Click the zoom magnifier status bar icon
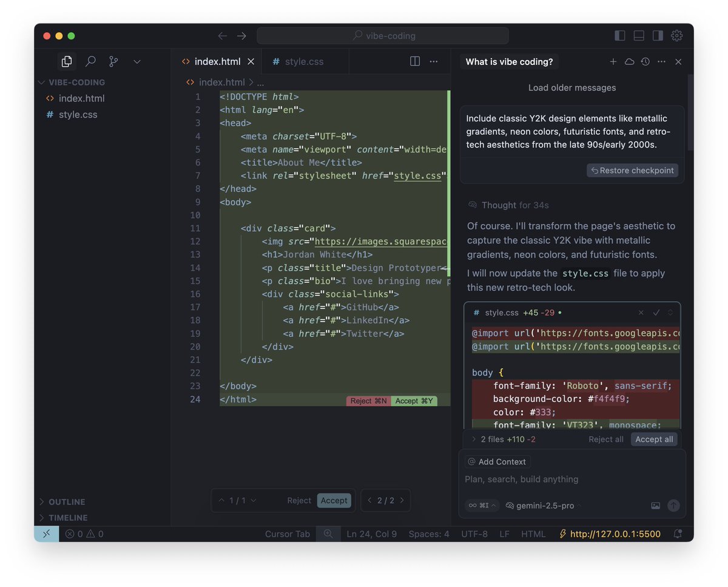The image size is (728, 587). (328, 534)
